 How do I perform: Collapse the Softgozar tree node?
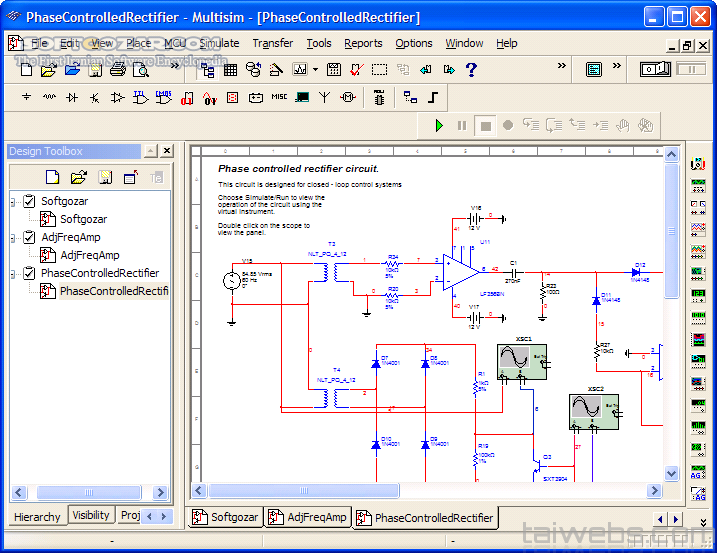click(x=14, y=201)
